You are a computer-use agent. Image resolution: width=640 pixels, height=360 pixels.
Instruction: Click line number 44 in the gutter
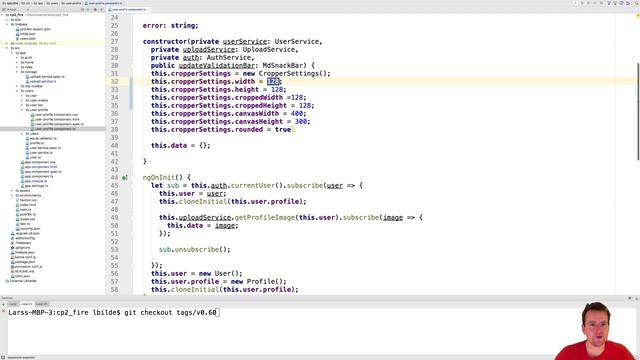click(x=114, y=178)
